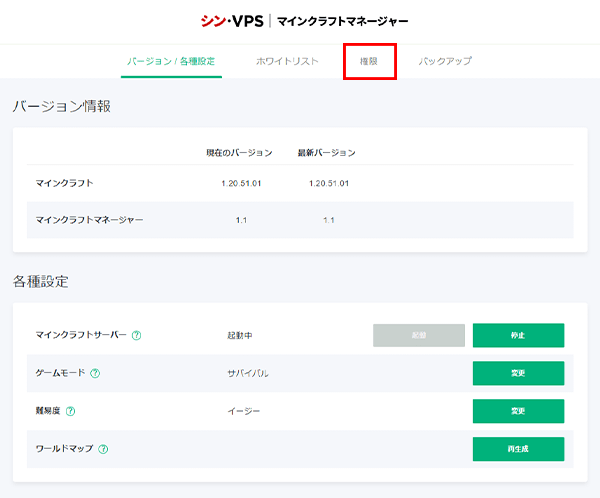Click the バージョン情報 section heading
600x498 pixels.
62,106
